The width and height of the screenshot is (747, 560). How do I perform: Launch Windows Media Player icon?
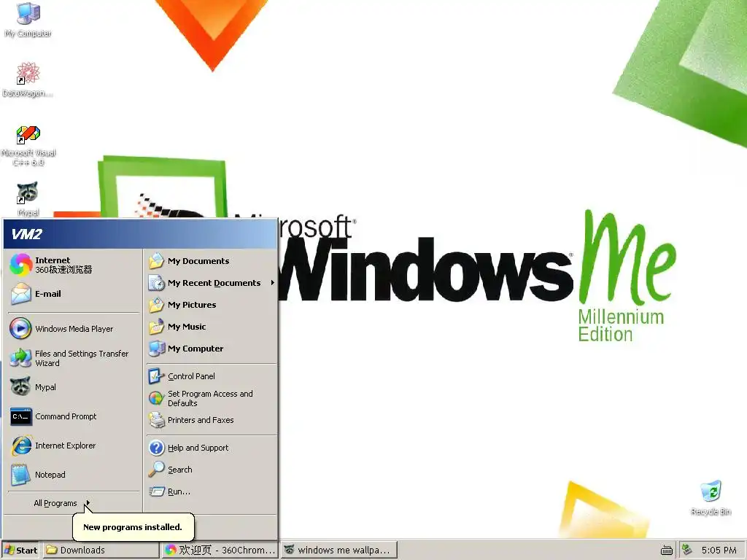click(x=20, y=329)
